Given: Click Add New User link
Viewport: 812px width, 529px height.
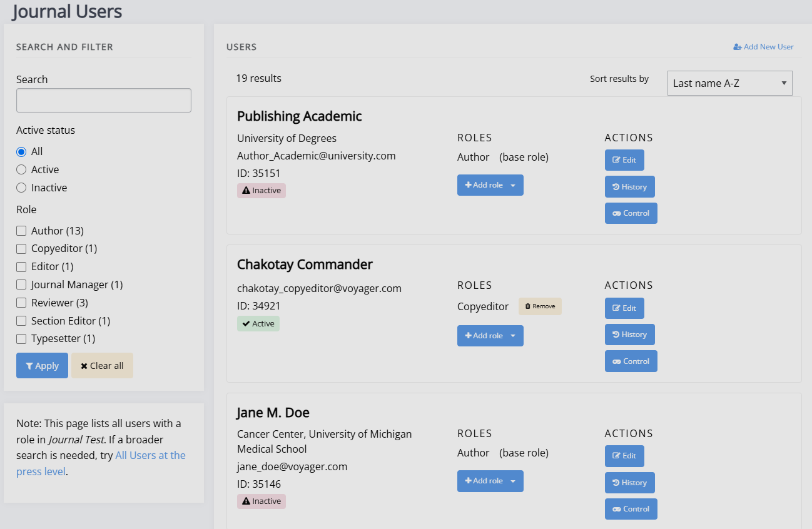Looking at the screenshot, I should coord(763,47).
